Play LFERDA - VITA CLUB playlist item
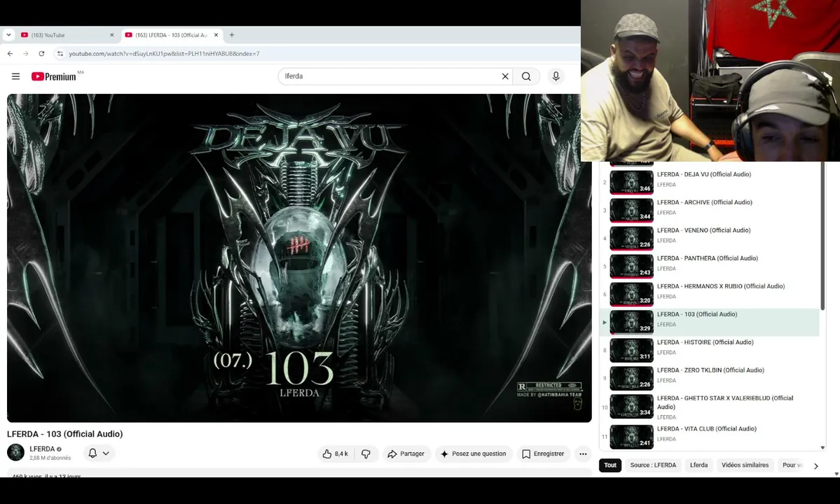 [710, 436]
